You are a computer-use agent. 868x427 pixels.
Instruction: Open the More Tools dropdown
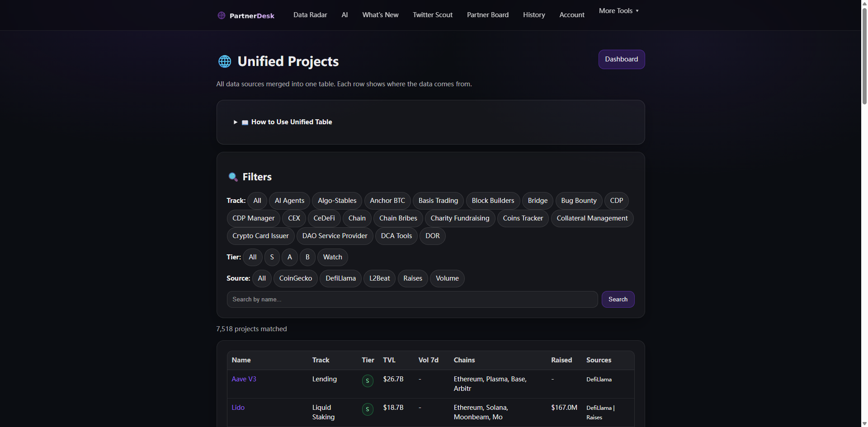(618, 10)
